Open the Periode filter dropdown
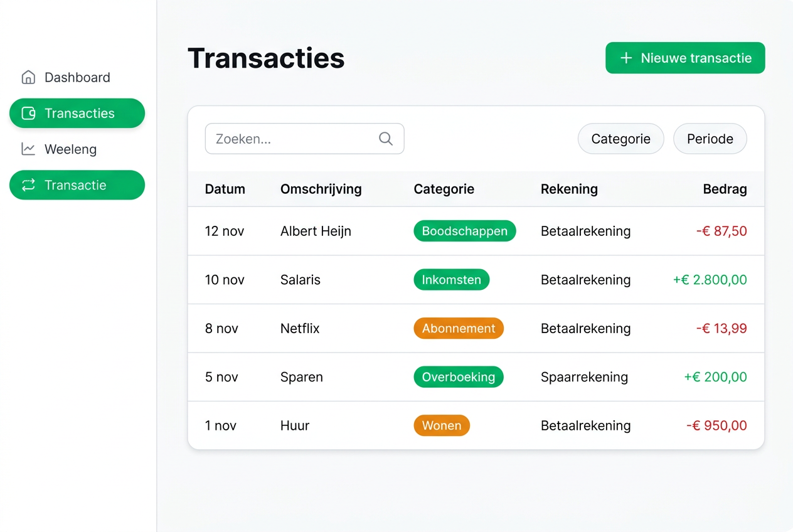The image size is (793, 532). click(710, 139)
